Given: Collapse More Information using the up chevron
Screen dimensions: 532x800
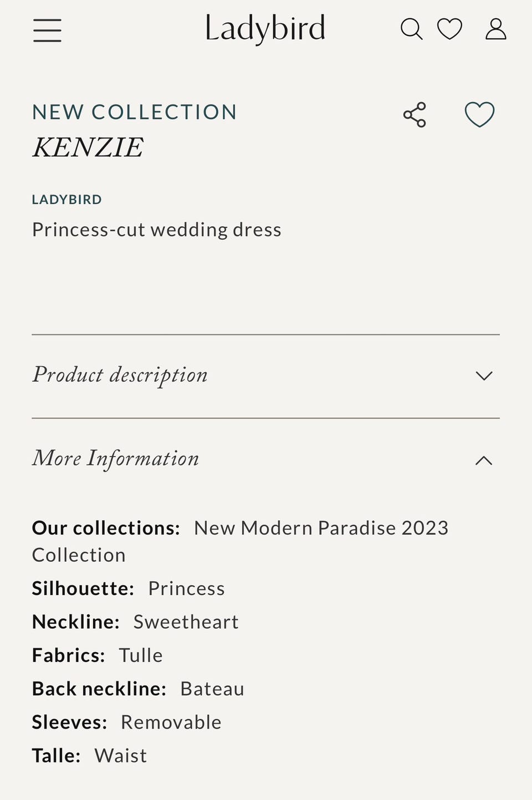Looking at the screenshot, I should 484,460.
